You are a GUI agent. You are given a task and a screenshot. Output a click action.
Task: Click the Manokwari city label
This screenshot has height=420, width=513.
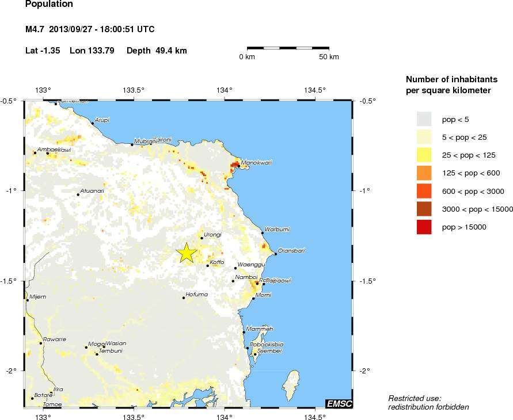click(x=256, y=162)
